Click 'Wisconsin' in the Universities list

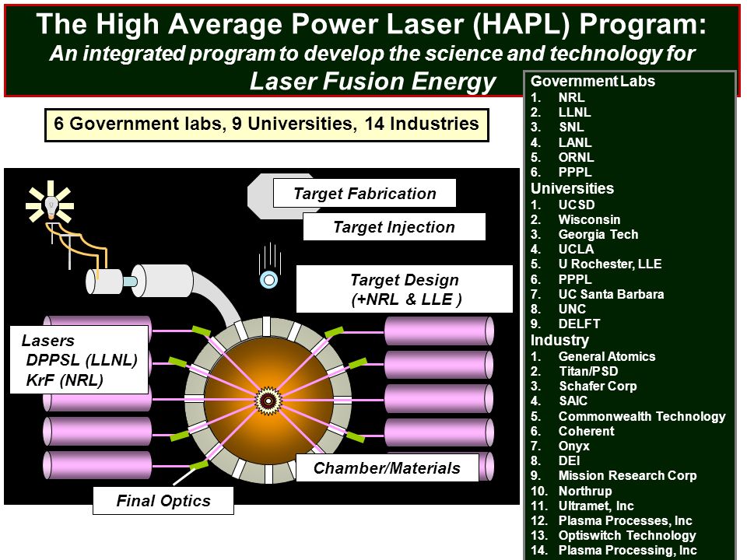[589, 219]
